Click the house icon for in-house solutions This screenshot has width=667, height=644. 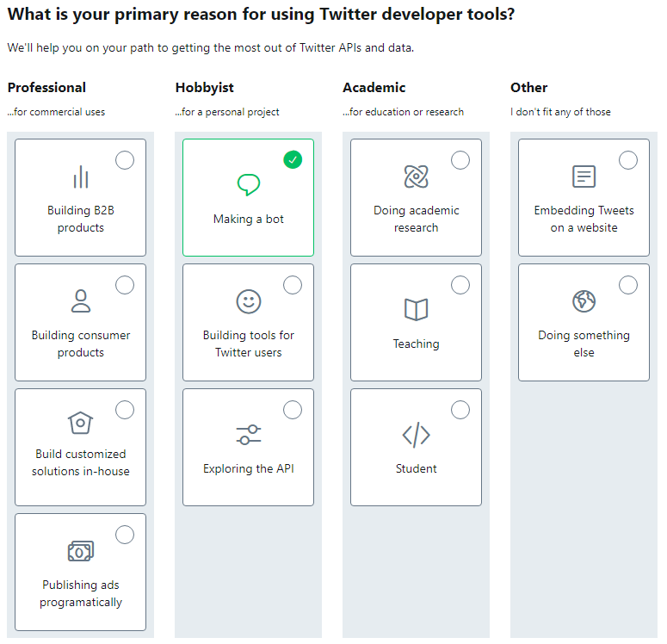80,423
